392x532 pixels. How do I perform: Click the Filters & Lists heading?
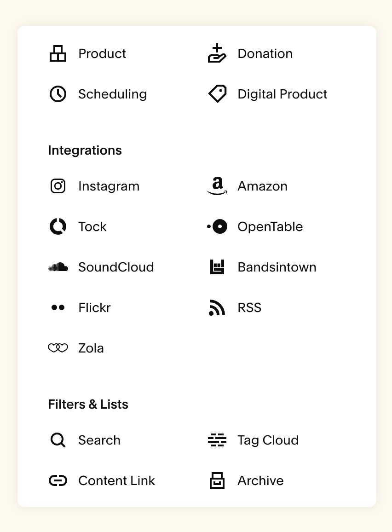pyautogui.click(x=88, y=404)
